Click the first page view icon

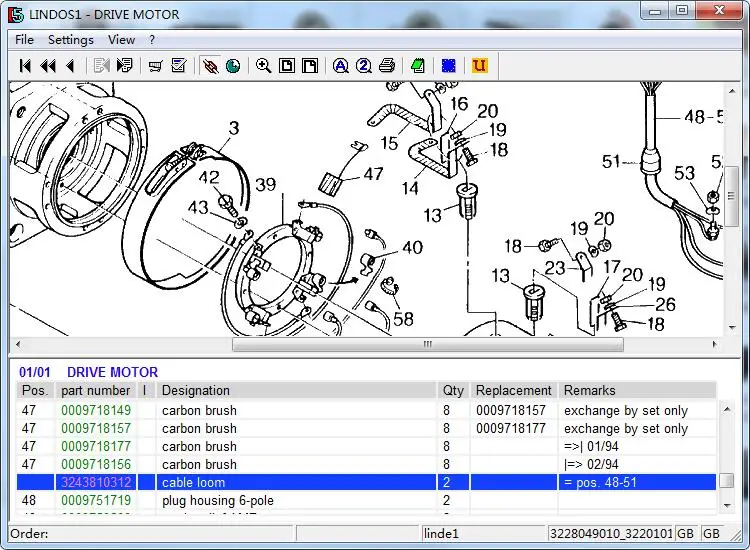(x=287, y=66)
